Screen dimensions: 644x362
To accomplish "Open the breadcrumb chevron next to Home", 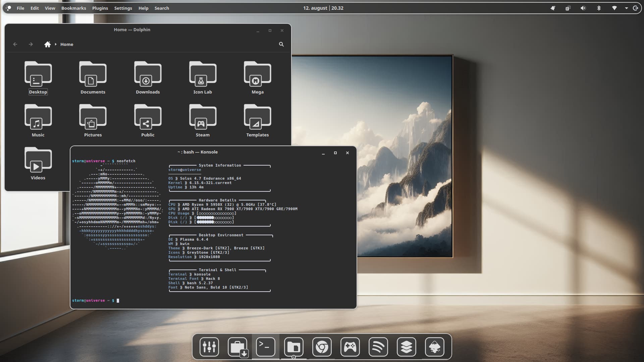I will click(55, 44).
